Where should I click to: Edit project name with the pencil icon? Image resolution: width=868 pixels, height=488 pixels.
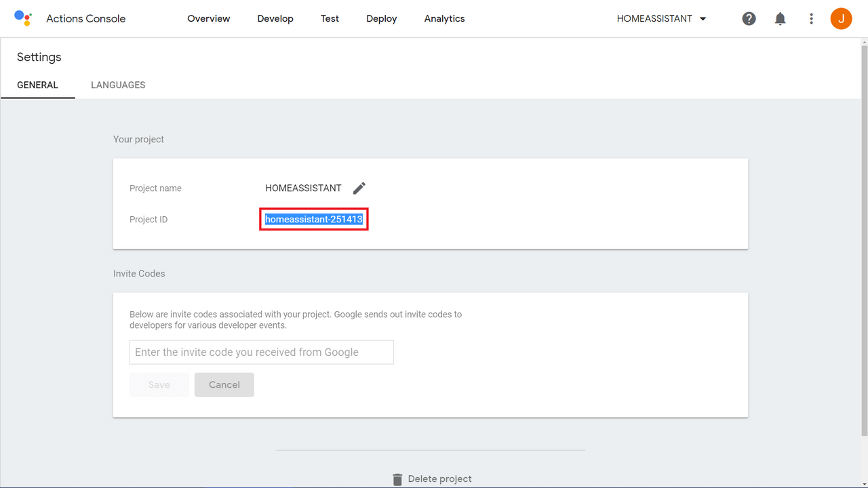[359, 188]
